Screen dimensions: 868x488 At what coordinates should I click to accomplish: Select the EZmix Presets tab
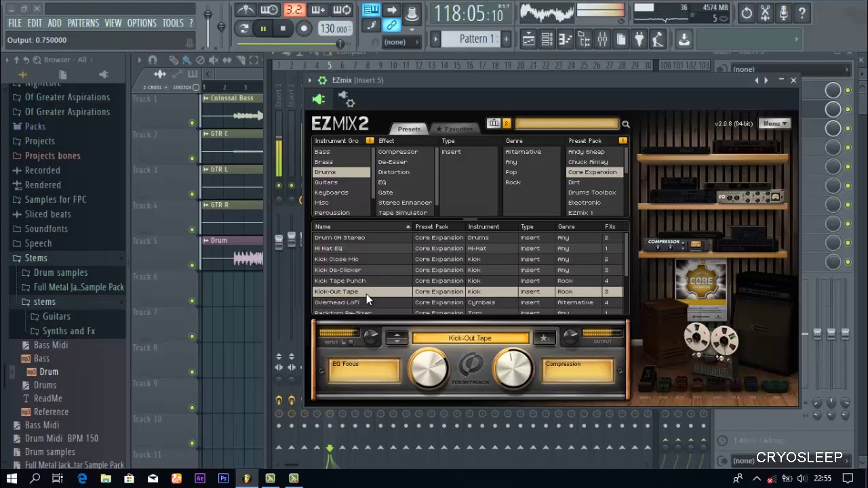(x=408, y=129)
